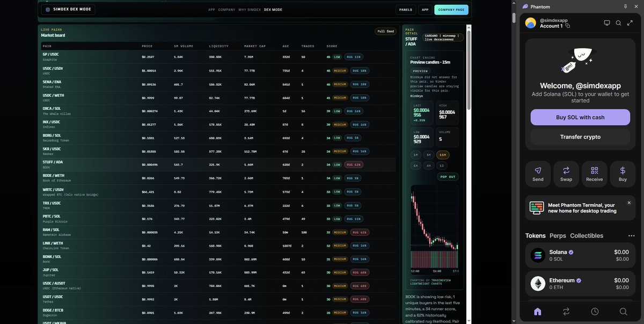Open swap tab in Phantom bottom navigation
The image size is (644, 324).
(x=566, y=312)
